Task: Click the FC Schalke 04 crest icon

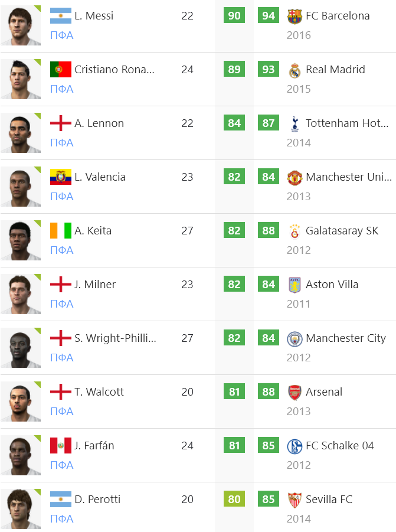Action: point(294,446)
